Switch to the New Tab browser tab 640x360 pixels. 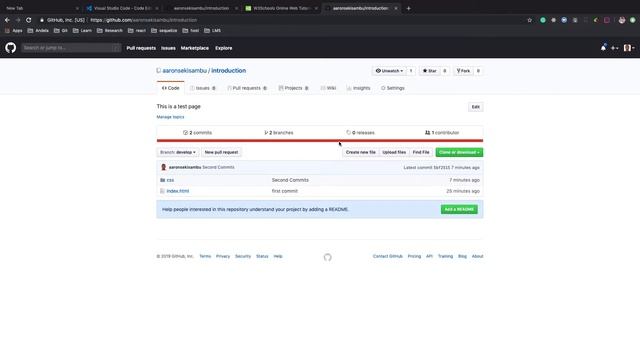coord(41,8)
